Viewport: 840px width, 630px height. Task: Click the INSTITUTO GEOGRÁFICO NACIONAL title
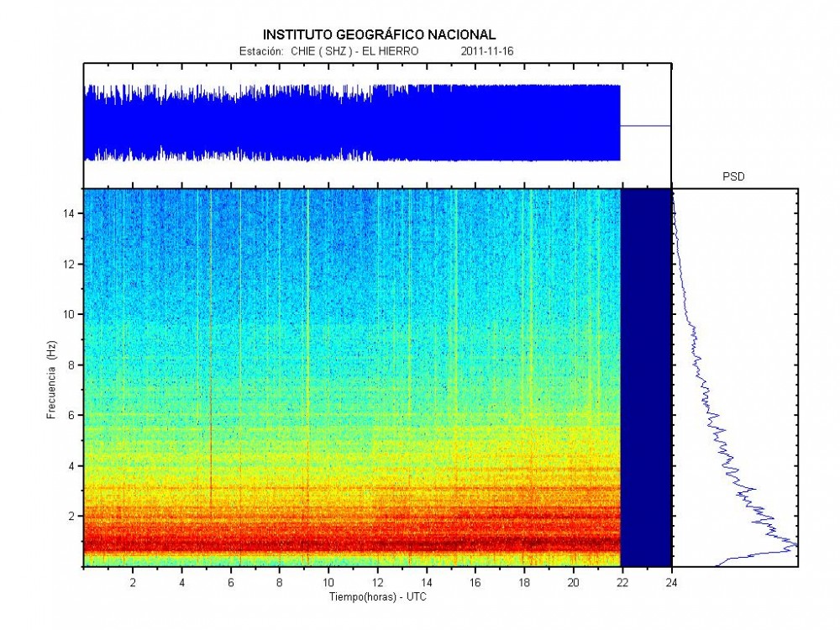click(380, 34)
